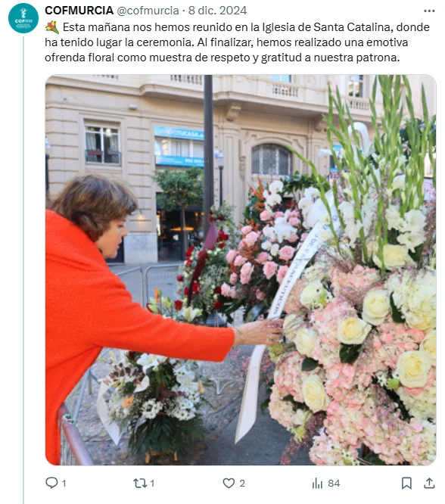445x504 pixels.
Task: Open the three-dot more options menu
Action: click(x=429, y=11)
